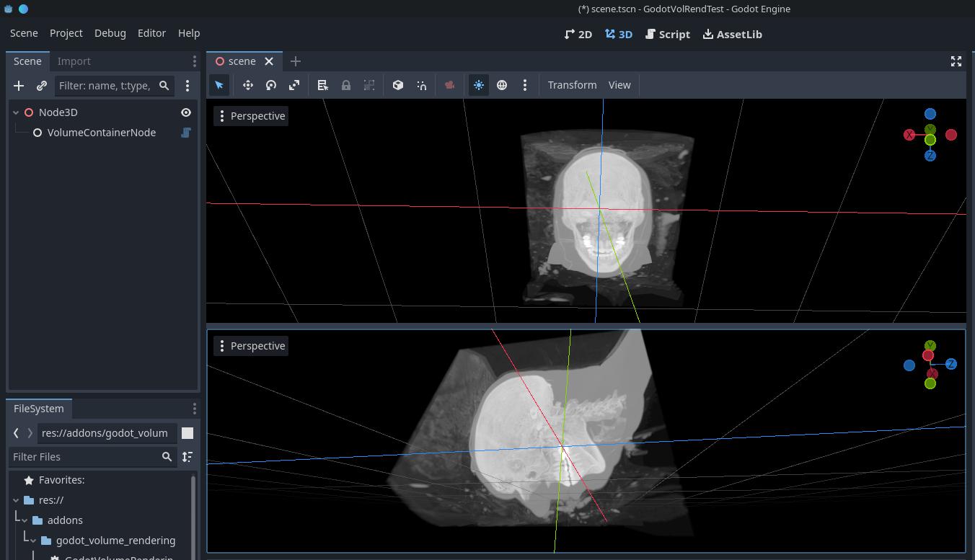
Task: Switch to the Script workspace
Action: coord(668,34)
